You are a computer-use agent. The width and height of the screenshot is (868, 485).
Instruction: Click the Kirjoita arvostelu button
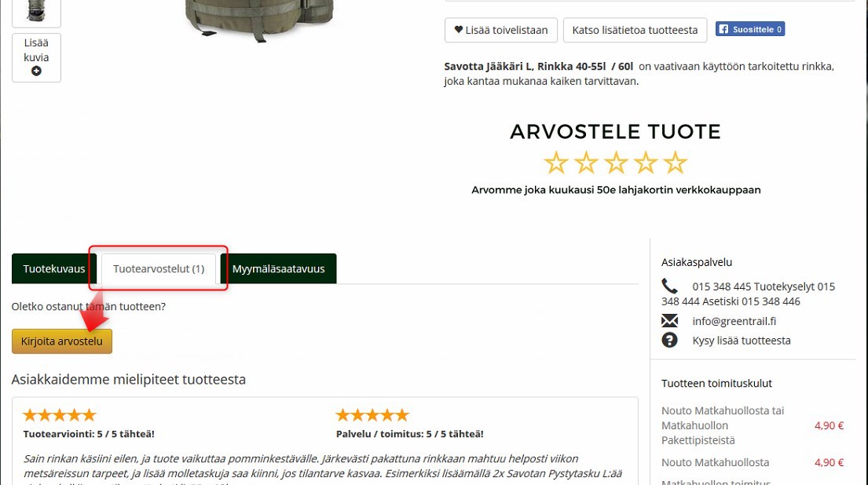(x=62, y=341)
